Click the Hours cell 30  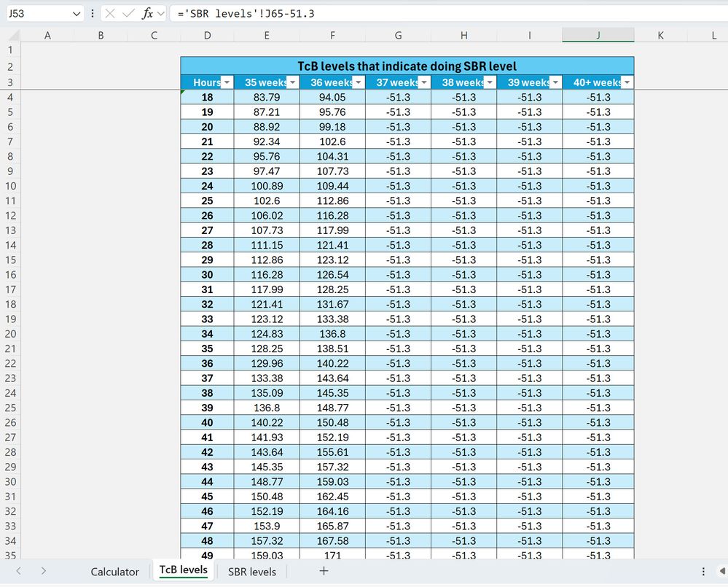[207, 275]
